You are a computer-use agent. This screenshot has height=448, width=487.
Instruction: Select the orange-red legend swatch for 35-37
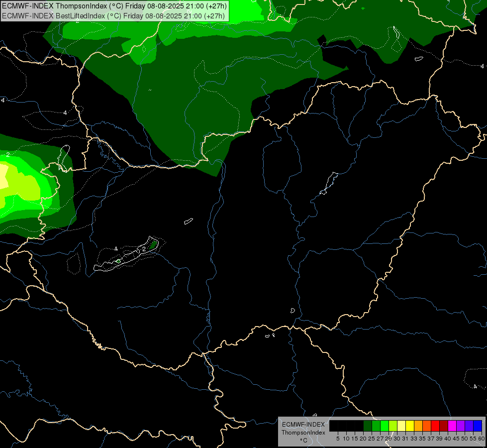(427, 426)
